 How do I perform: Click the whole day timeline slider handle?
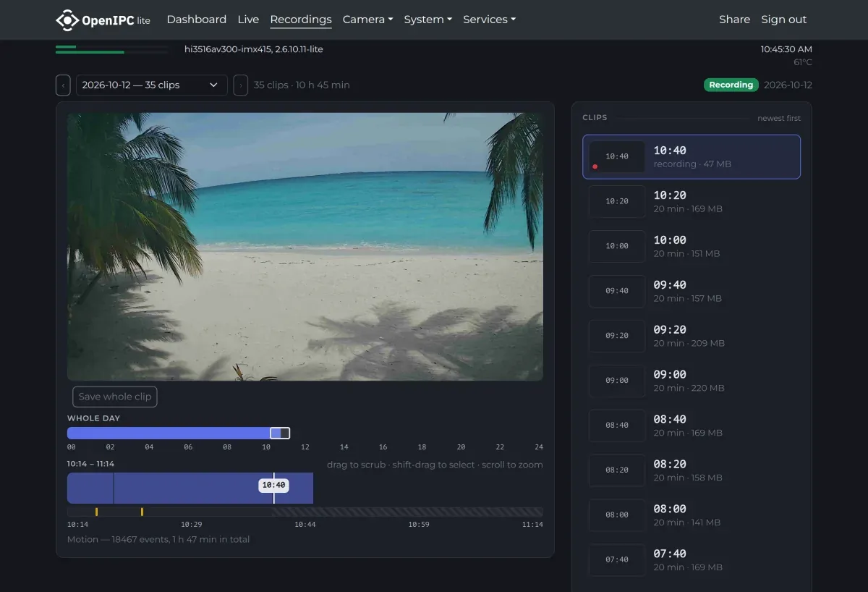[x=280, y=433]
